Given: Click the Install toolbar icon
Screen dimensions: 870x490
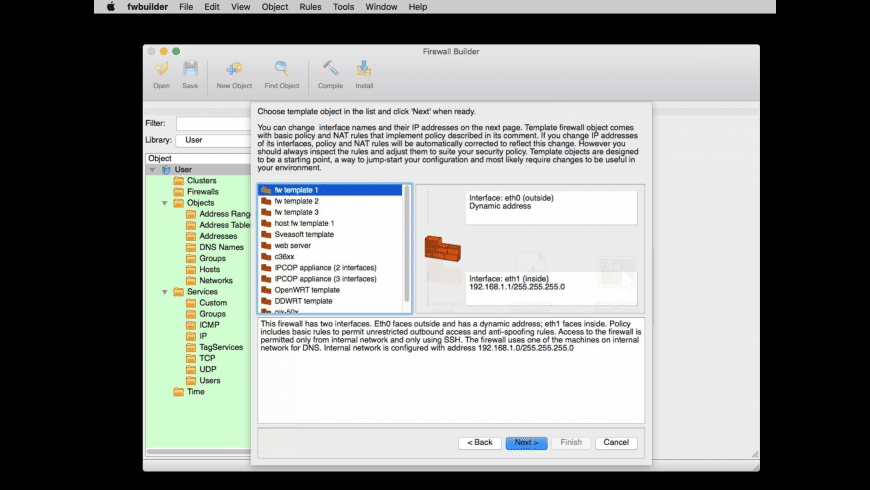Looking at the screenshot, I should coord(364,69).
